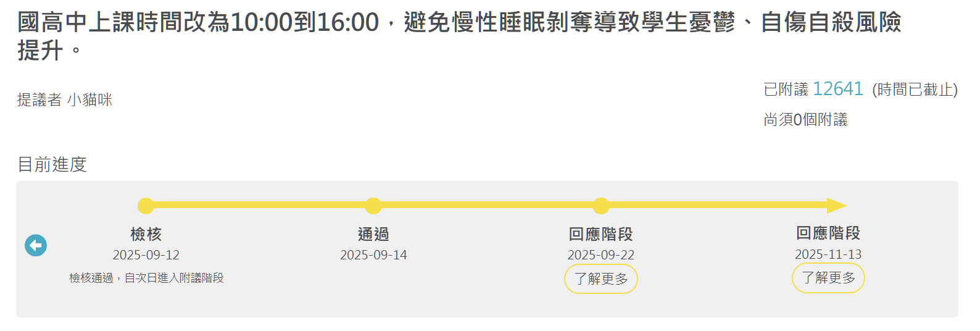This screenshot has height=331, width=980.
Task: Click the 尚須0個附議 remaining count text
Action: pyautogui.click(x=805, y=119)
